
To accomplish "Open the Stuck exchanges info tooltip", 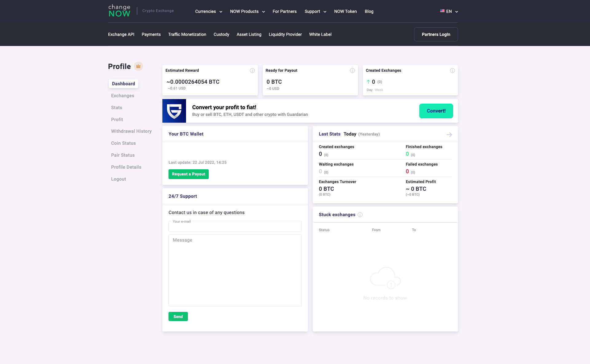I will (x=360, y=215).
